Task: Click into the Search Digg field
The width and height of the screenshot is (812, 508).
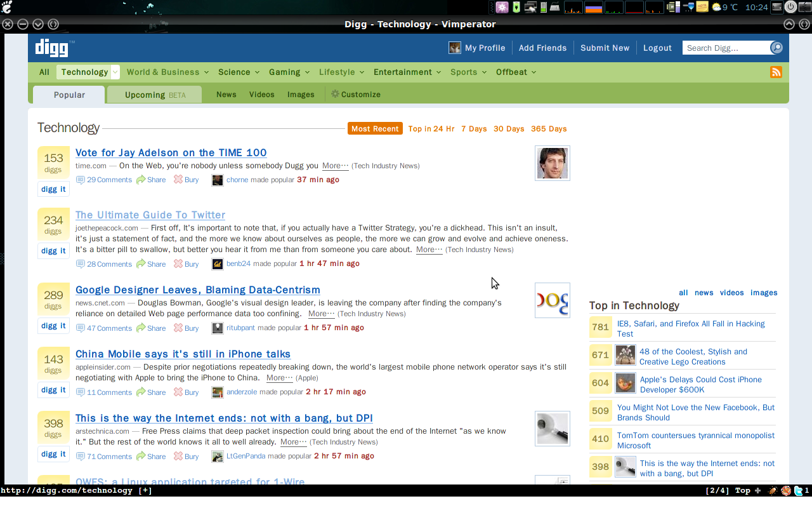Action: click(726, 48)
